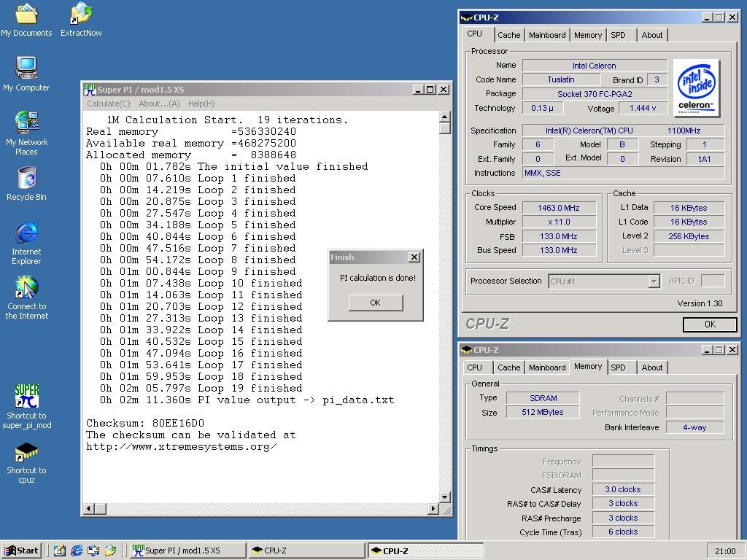Open Calculate menu in Super PI

(109, 104)
